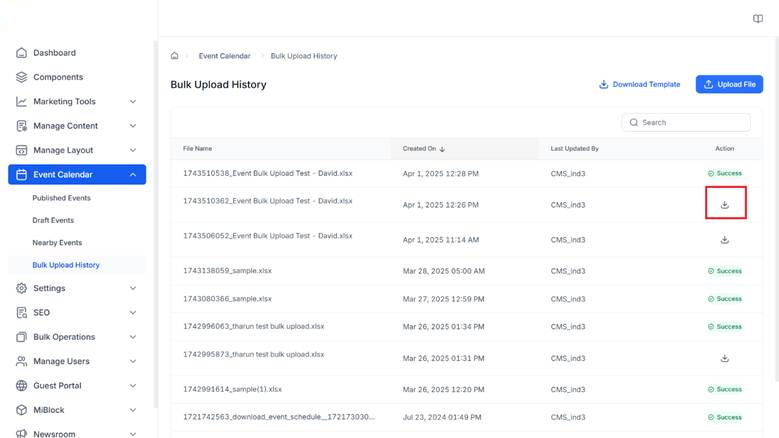Expand the Newsroom menu chevron
779x438 pixels.
[x=133, y=434]
